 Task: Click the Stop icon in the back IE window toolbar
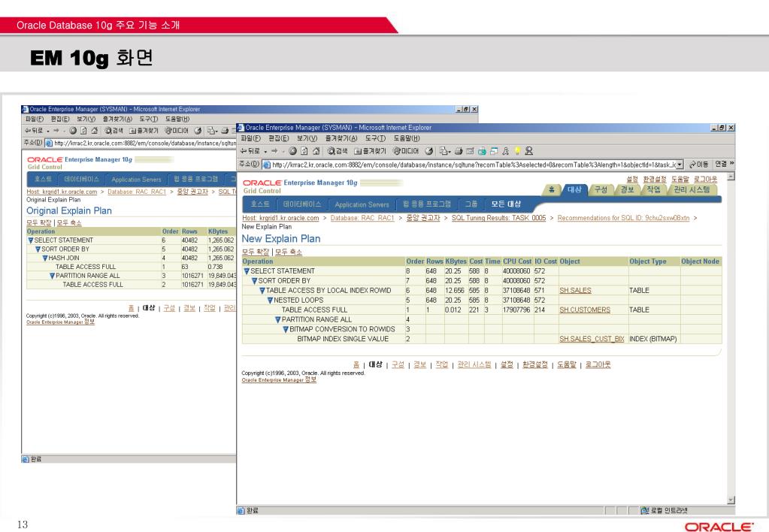[x=73, y=131]
